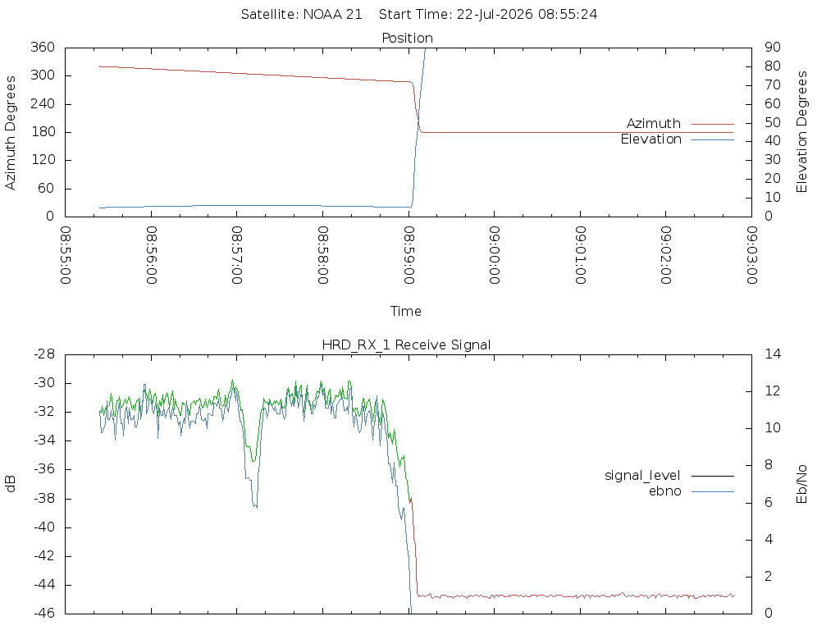Click the 'Elevation Degrees' axis label
Screen dimensions: 840x630
tap(801, 132)
